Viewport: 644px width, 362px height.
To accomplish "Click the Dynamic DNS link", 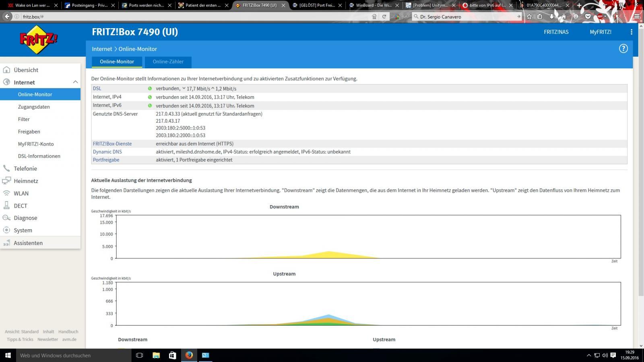I will point(107,152).
